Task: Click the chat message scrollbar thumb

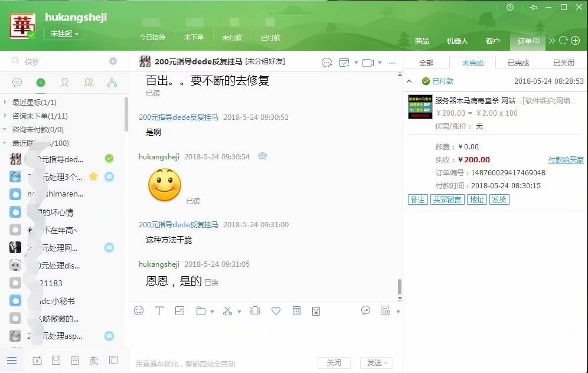Action: tap(399, 287)
